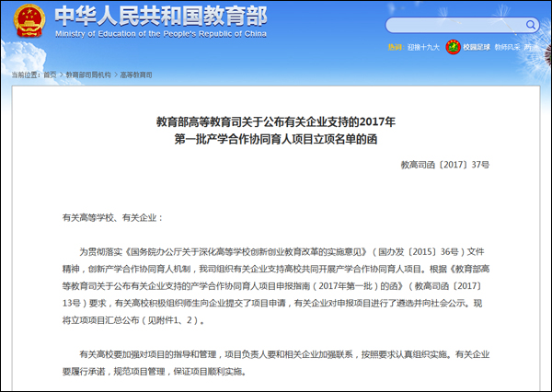552x392 pixels.
Task: Click the text 国办发〔2015〕36号
Action: click(419, 252)
